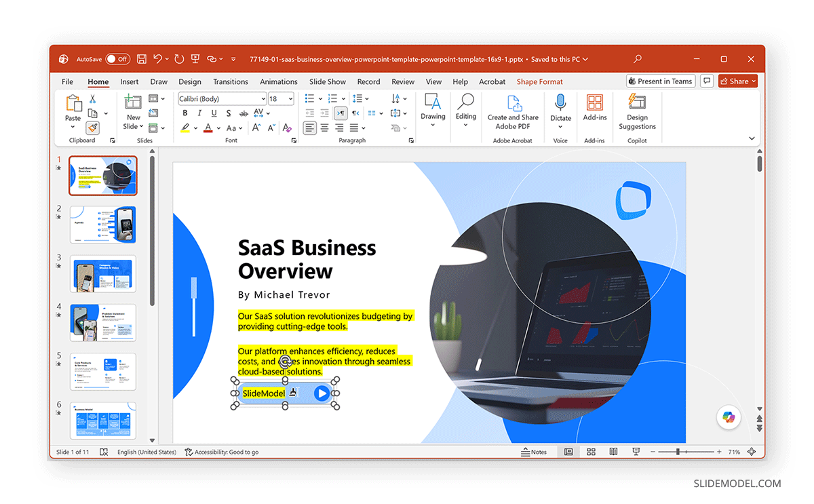Activate the Format Painter brush

pos(93,128)
